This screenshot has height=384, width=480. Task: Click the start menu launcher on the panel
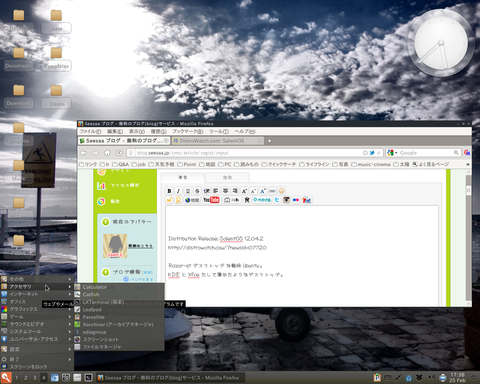pyautogui.click(x=6, y=377)
